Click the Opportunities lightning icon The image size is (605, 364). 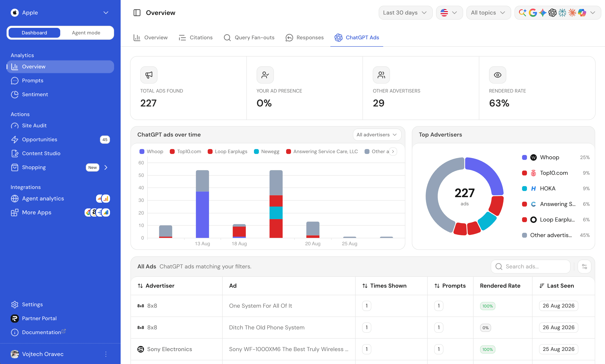(15, 139)
